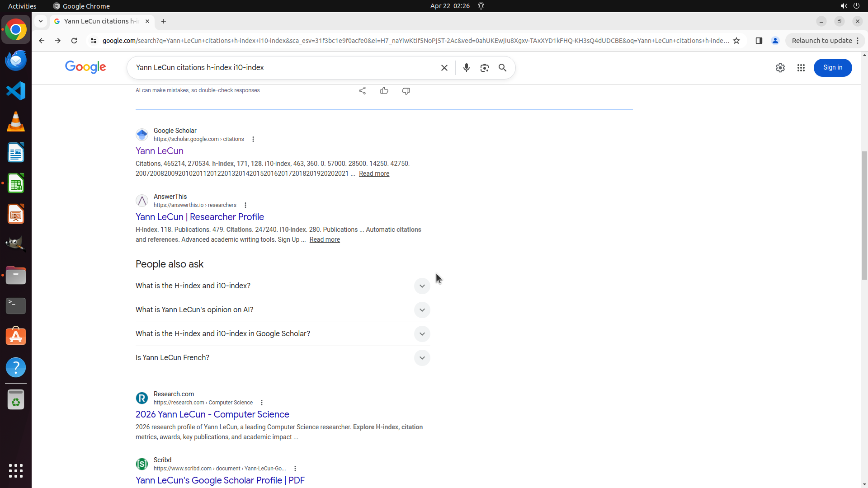868x488 pixels.
Task: Expand "Is Yann LeCun French?" question
Action: 421,358
